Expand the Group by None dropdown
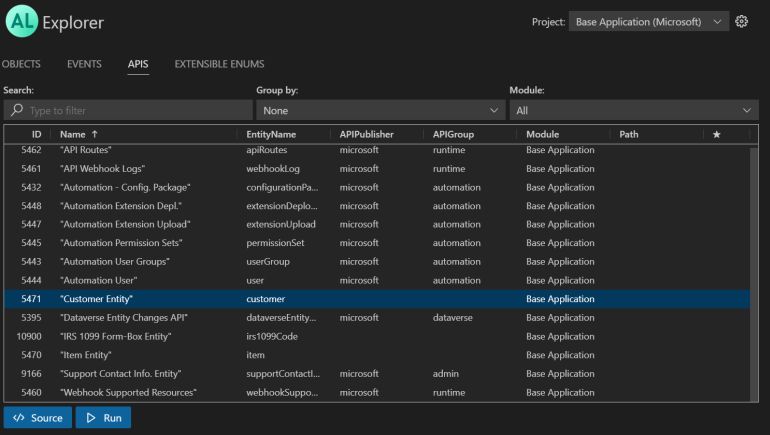 (381, 110)
